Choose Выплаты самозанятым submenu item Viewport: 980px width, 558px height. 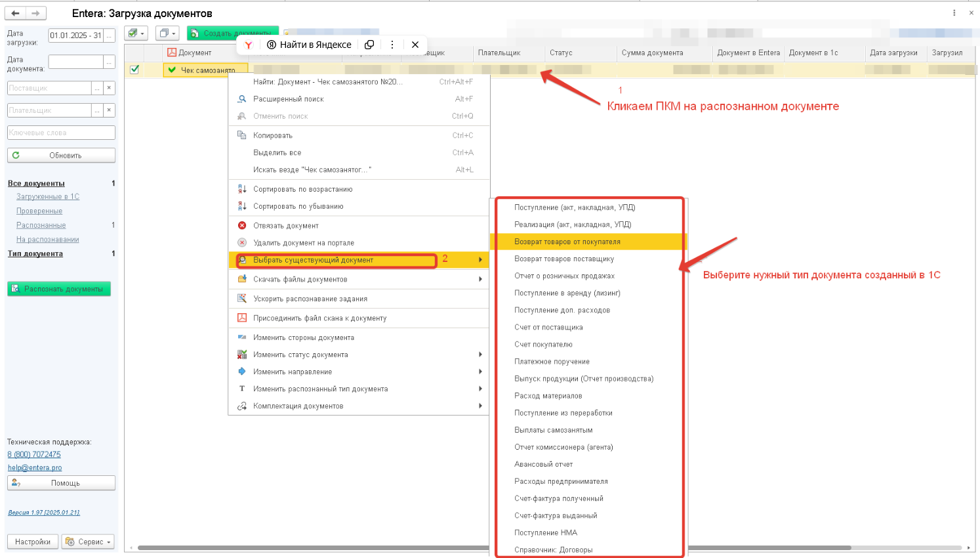(x=588, y=430)
